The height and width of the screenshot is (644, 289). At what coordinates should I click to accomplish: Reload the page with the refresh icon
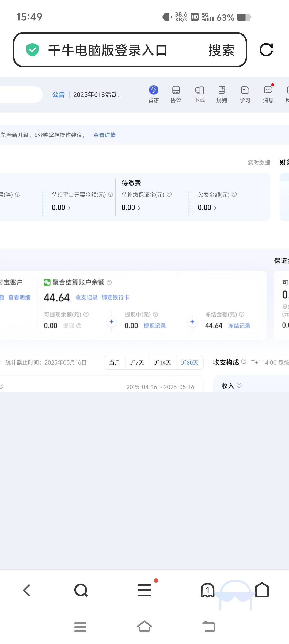tap(266, 50)
